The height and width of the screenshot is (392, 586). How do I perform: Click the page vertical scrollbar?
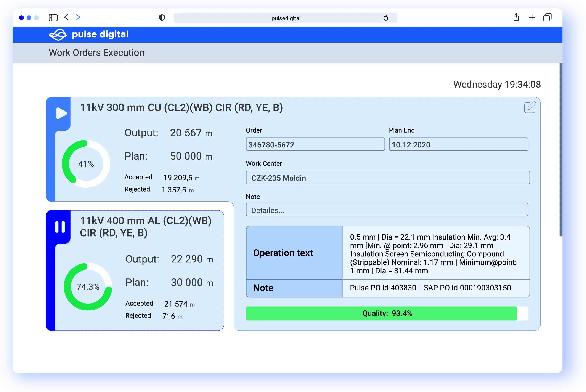561,150
